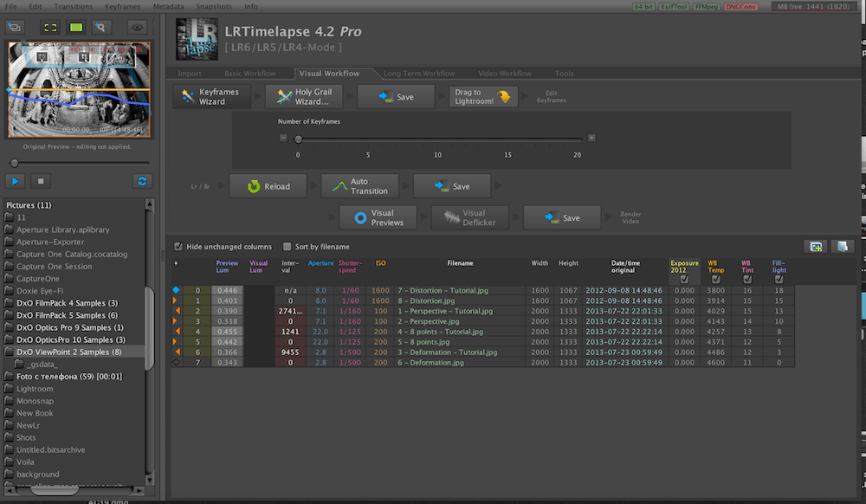The image size is (866, 504).
Task: Click folder icon beside Lightroom entry
Action: (x=9, y=389)
